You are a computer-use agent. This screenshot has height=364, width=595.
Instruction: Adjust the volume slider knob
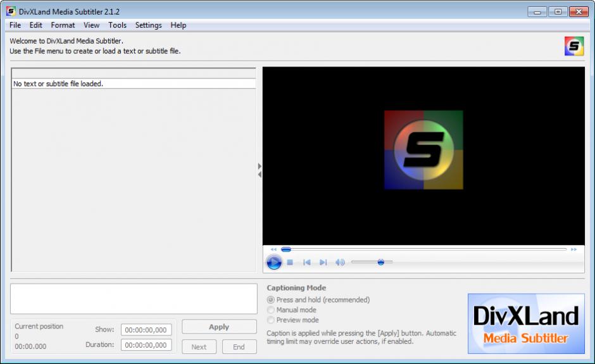pos(381,262)
